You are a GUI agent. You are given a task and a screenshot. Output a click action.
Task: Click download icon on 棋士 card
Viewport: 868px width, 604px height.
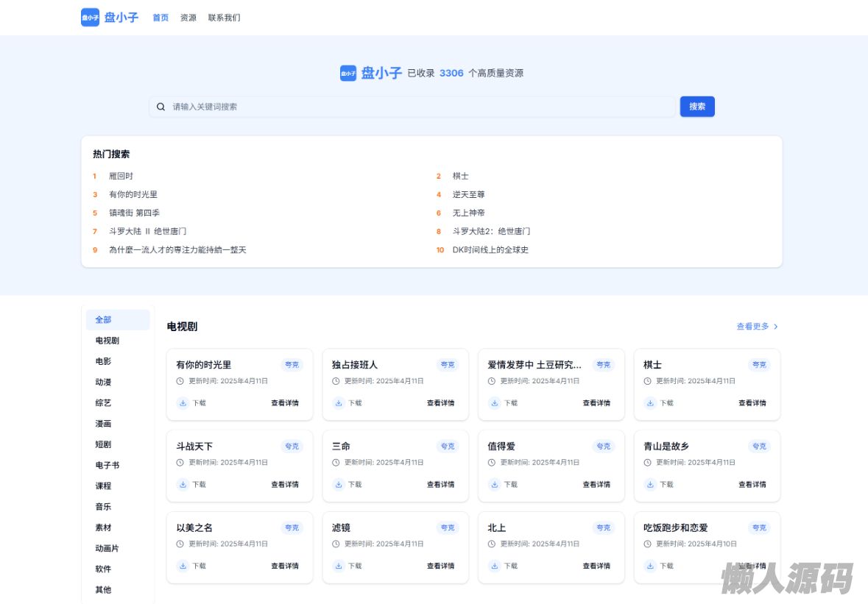click(x=650, y=403)
